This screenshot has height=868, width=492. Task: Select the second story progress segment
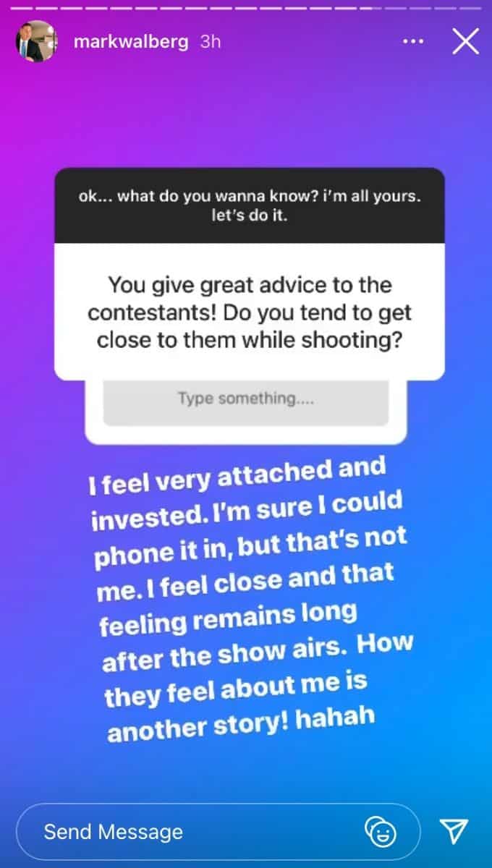click(47, 8)
